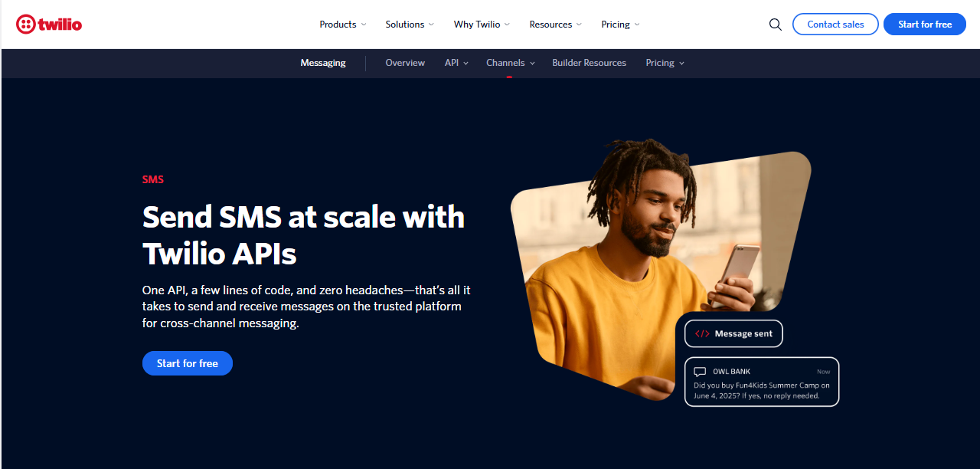
Task: Expand the Pricing dropdown in the Messaging bar
Action: pos(664,63)
